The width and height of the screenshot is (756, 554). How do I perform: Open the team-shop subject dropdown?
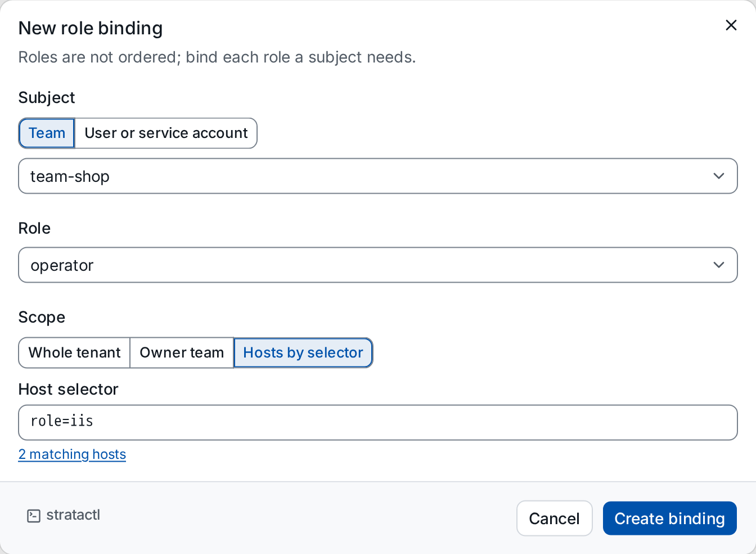(378, 176)
